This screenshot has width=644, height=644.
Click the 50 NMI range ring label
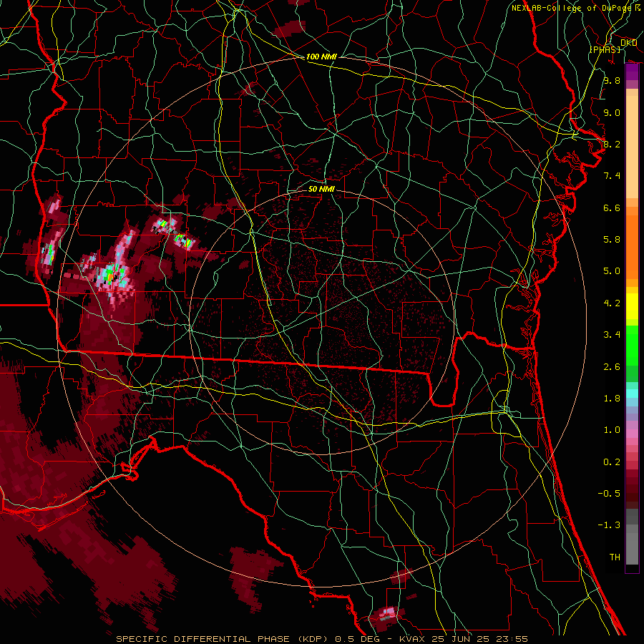321,189
